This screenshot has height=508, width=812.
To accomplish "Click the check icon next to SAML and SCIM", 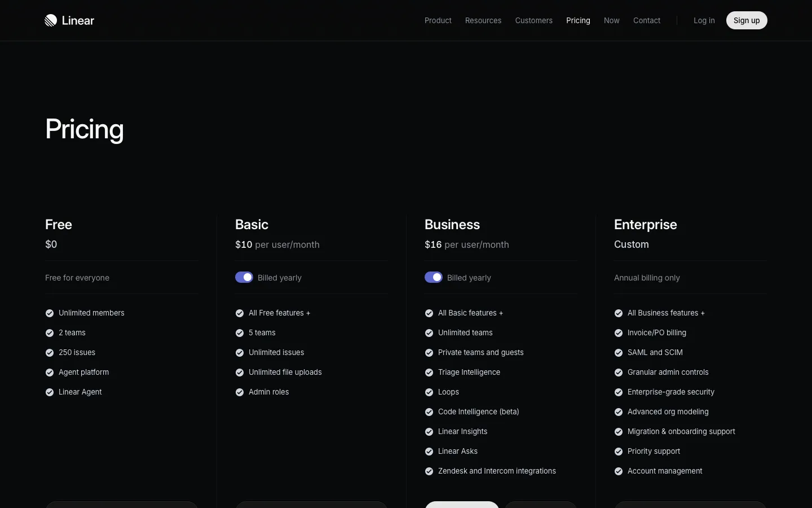I will coord(619,353).
